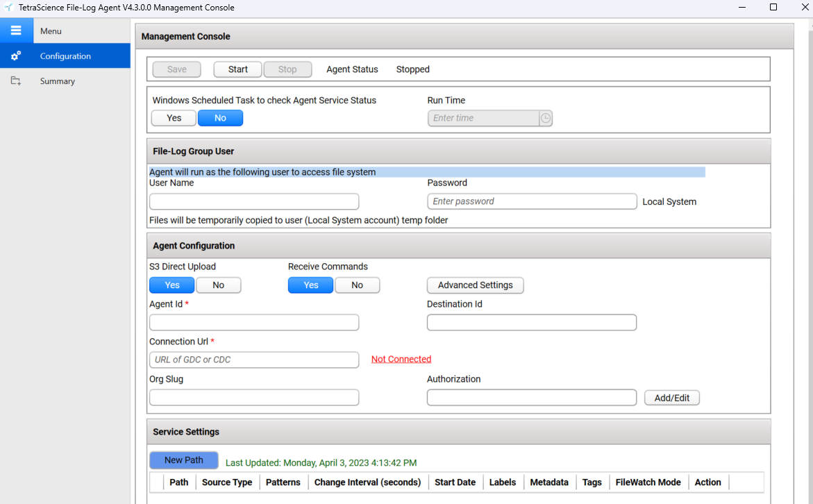Click the Summary folder icon
The width and height of the screenshot is (813, 504).
[15, 81]
